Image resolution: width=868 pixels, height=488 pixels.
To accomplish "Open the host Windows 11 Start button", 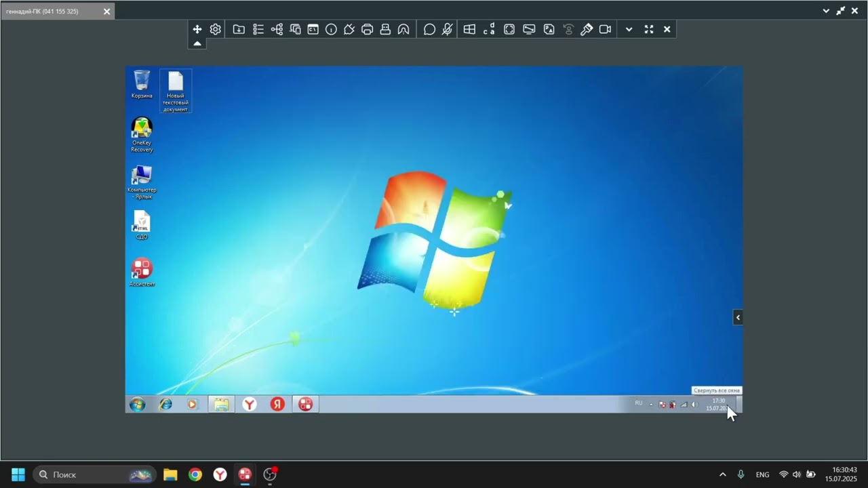I will point(18,474).
